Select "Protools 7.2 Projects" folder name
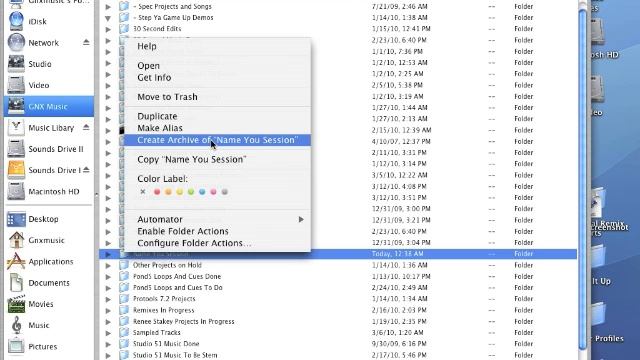Viewport: 640px width, 360px height. (x=164, y=299)
